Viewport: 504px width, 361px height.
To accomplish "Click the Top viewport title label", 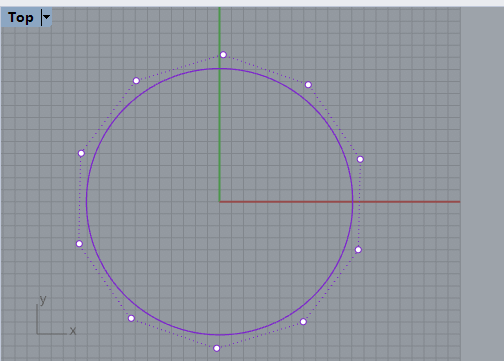I will point(21,17).
